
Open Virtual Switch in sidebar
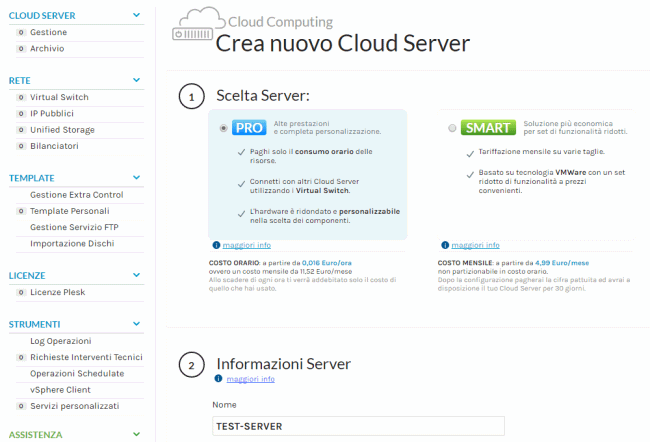pos(59,97)
